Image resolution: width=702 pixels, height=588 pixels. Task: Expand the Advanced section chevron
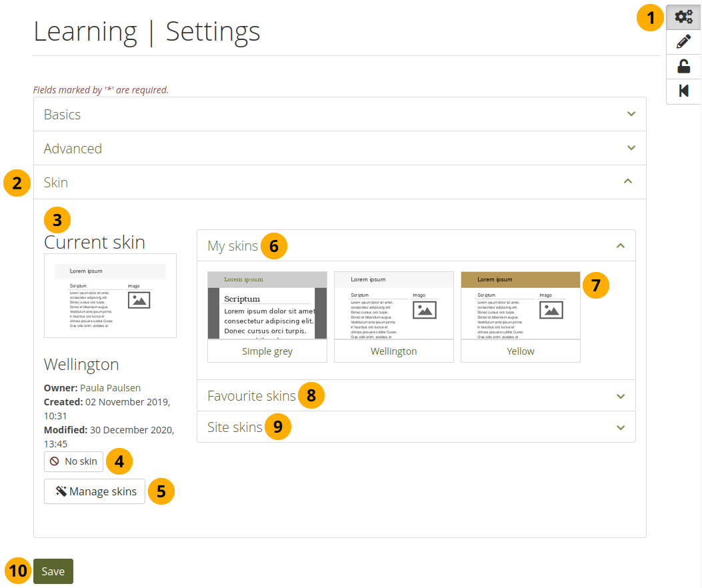pyautogui.click(x=631, y=148)
